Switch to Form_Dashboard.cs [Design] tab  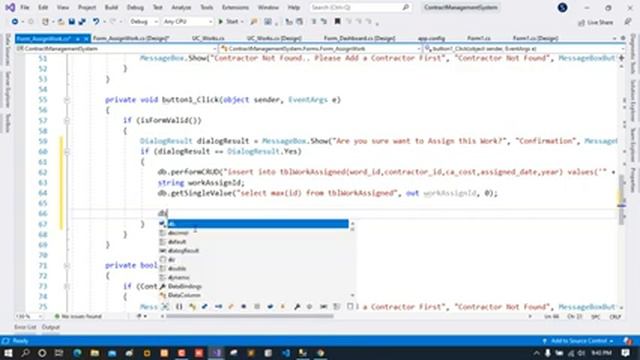click(x=359, y=38)
